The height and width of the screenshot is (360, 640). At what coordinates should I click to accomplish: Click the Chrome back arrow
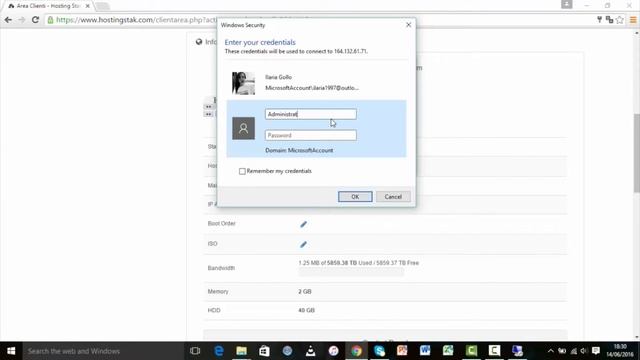pyautogui.click(x=8, y=20)
